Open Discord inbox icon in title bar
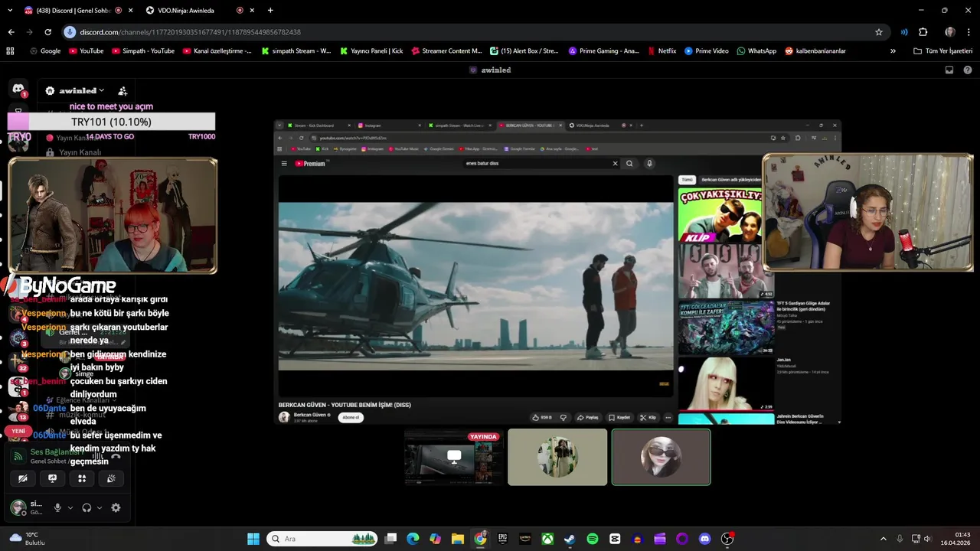 (x=949, y=70)
